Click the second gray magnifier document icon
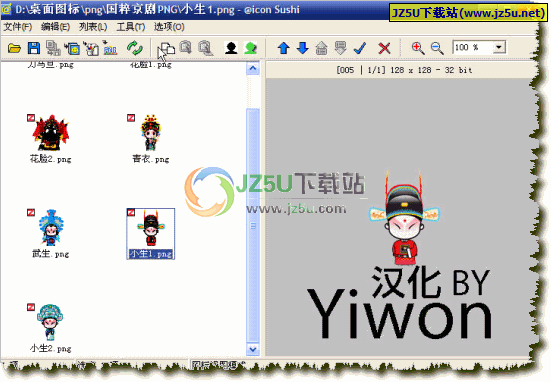Screen dimensions: 551x382 click(x=206, y=48)
